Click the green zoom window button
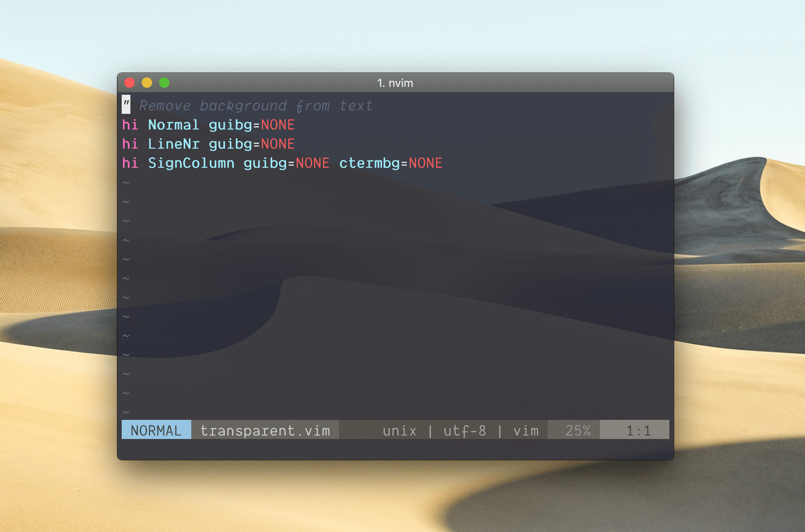This screenshot has width=805, height=532. click(164, 83)
